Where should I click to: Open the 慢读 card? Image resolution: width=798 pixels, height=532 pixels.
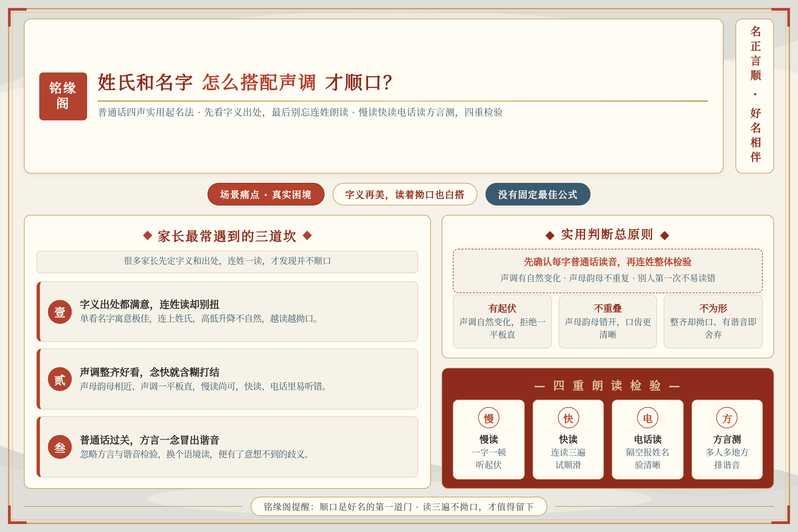pos(488,439)
